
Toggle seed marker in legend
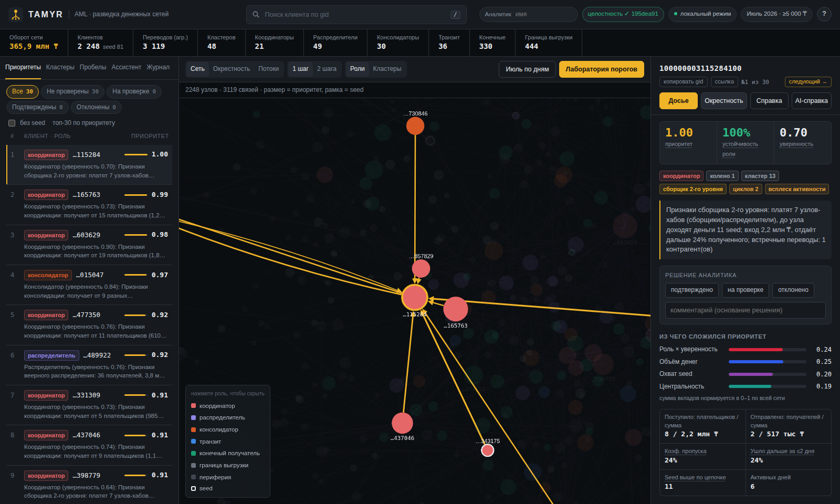pyautogui.click(x=202, y=488)
